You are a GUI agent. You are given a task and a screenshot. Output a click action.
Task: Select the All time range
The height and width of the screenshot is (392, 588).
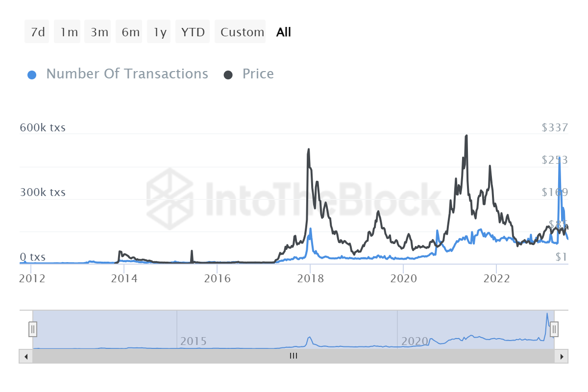284,32
